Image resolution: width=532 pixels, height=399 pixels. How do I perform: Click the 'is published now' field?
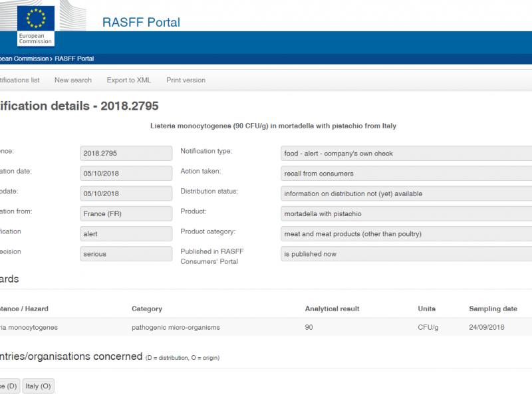coord(406,254)
